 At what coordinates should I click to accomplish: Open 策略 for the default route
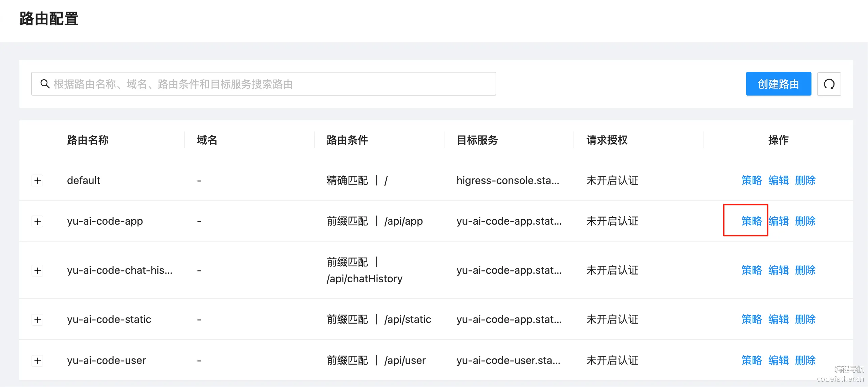[752, 180]
